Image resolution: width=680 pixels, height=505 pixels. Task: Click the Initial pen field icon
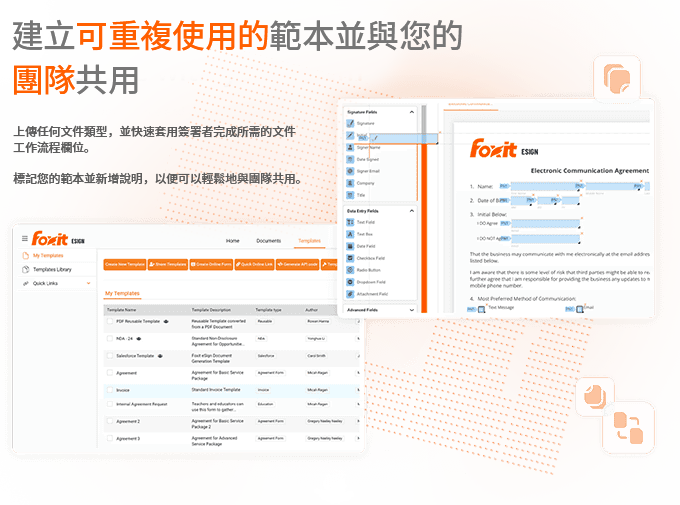pyautogui.click(x=350, y=135)
